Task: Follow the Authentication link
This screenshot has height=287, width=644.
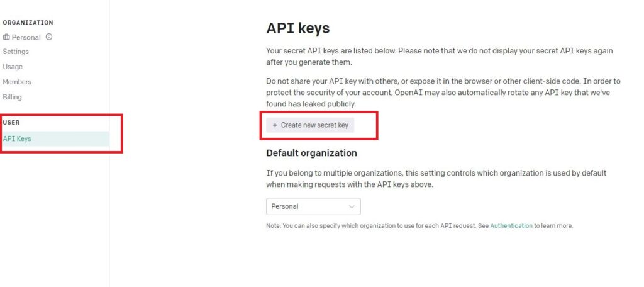Action: tap(511, 226)
